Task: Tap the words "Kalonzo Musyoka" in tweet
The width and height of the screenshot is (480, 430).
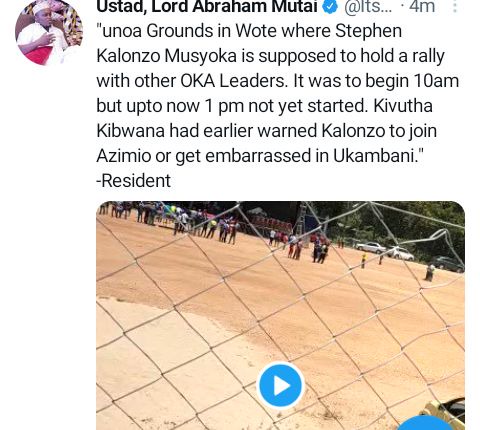Action: click(x=167, y=56)
